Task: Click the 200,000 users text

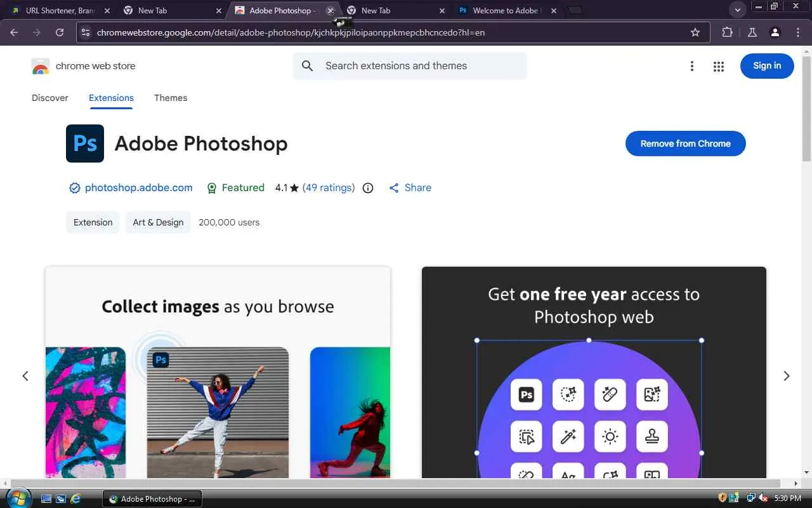Action: 229,222
